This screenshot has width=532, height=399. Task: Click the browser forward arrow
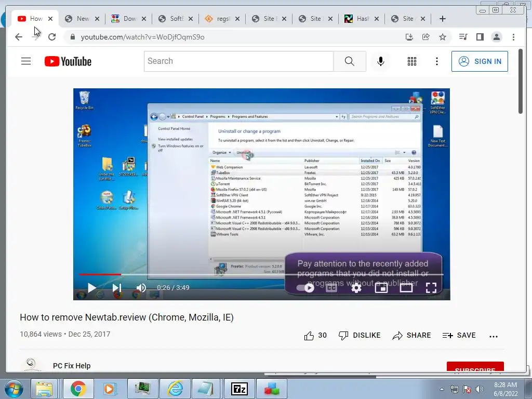pyautogui.click(x=35, y=37)
